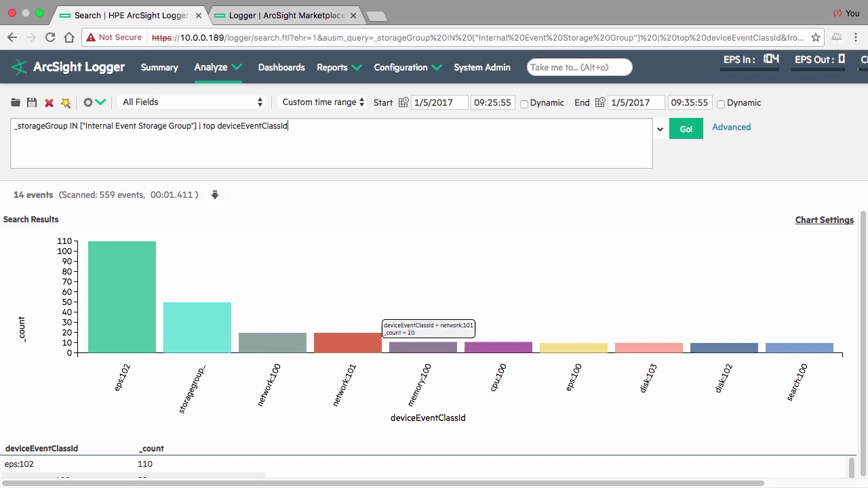Open the search builder wand icon
This screenshot has height=488, width=868.
coord(66,102)
